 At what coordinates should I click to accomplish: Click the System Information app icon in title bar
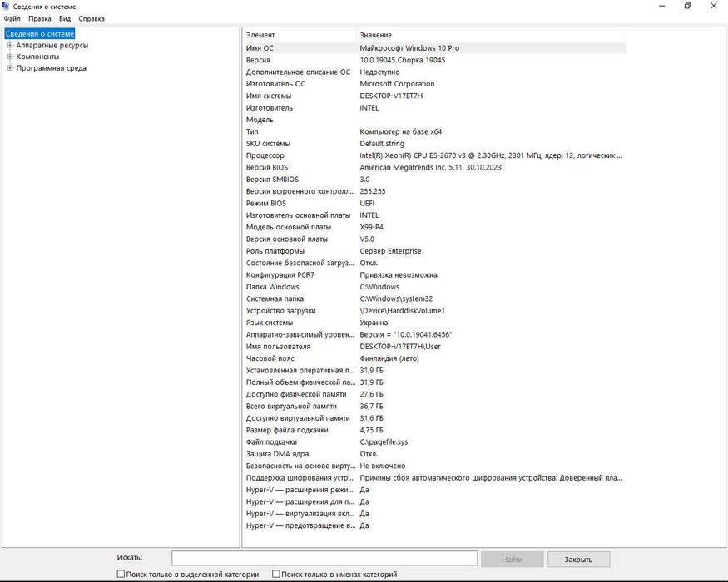[6, 6]
